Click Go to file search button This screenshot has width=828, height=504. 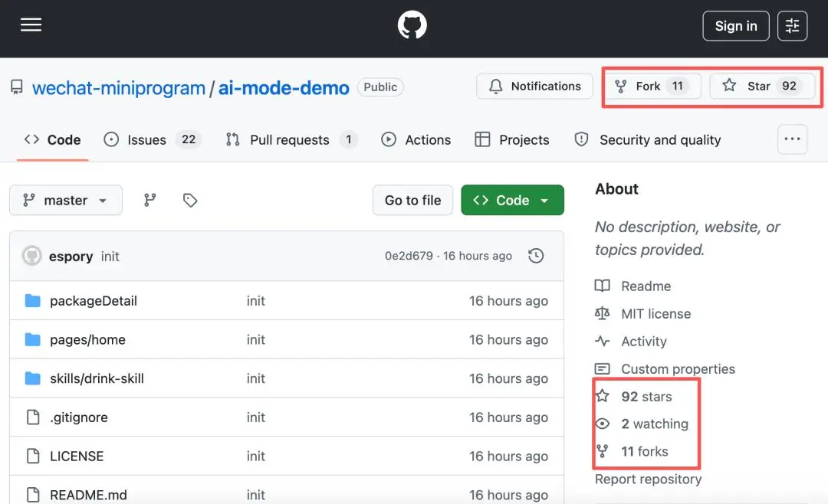coord(412,200)
